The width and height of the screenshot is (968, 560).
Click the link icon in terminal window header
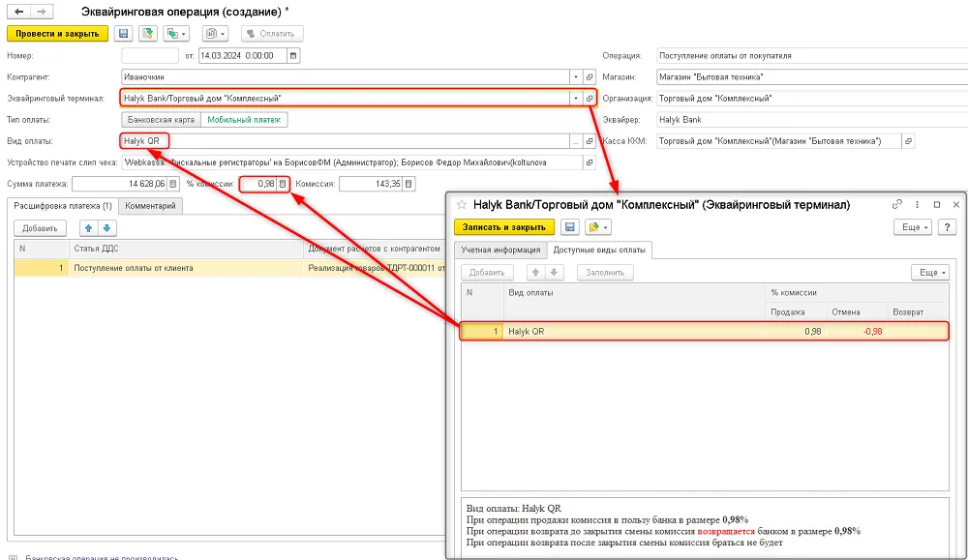(897, 204)
